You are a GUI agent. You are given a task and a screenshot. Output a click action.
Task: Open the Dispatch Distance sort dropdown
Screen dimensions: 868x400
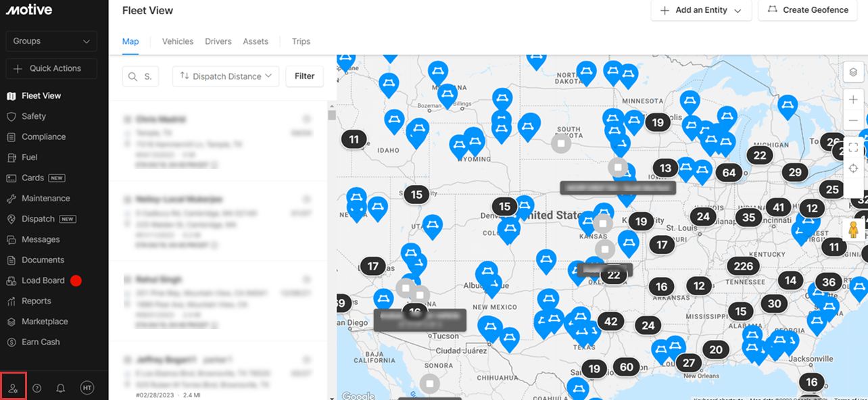pyautogui.click(x=226, y=76)
